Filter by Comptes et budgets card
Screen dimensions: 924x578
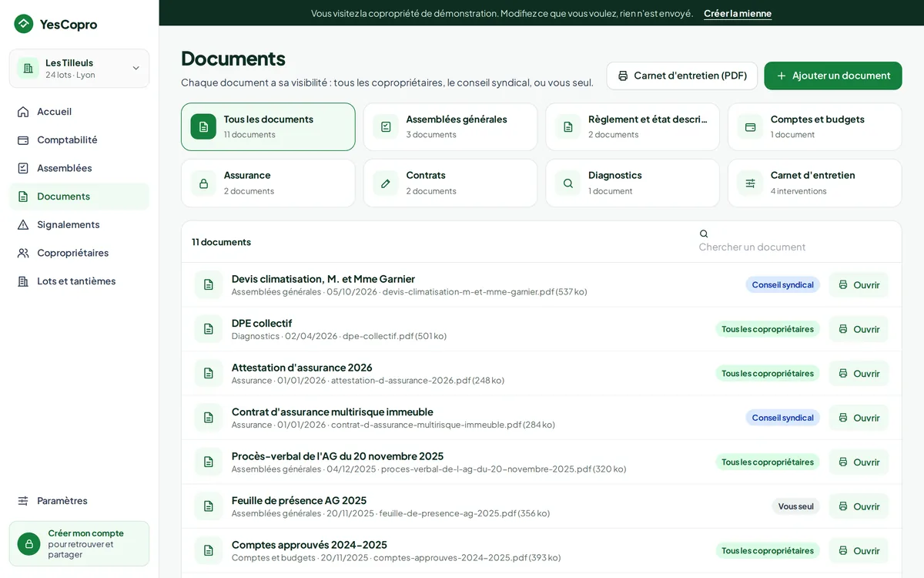point(815,126)
